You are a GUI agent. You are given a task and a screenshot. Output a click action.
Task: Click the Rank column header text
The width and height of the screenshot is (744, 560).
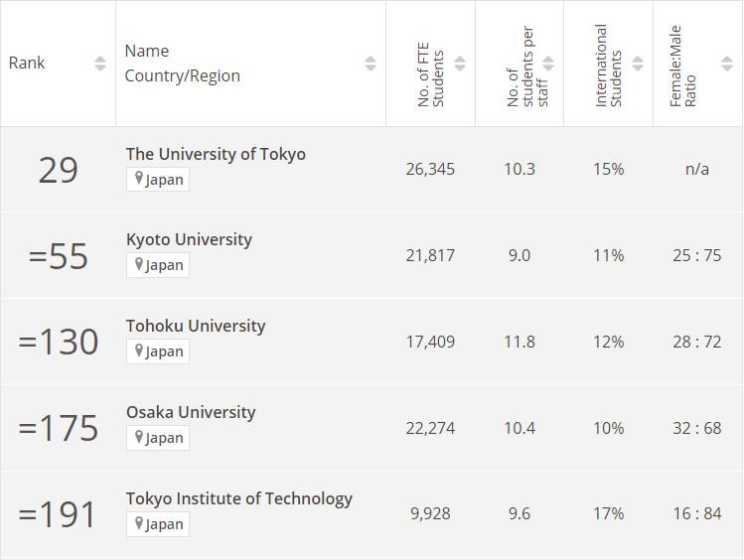tap(27, 64)
